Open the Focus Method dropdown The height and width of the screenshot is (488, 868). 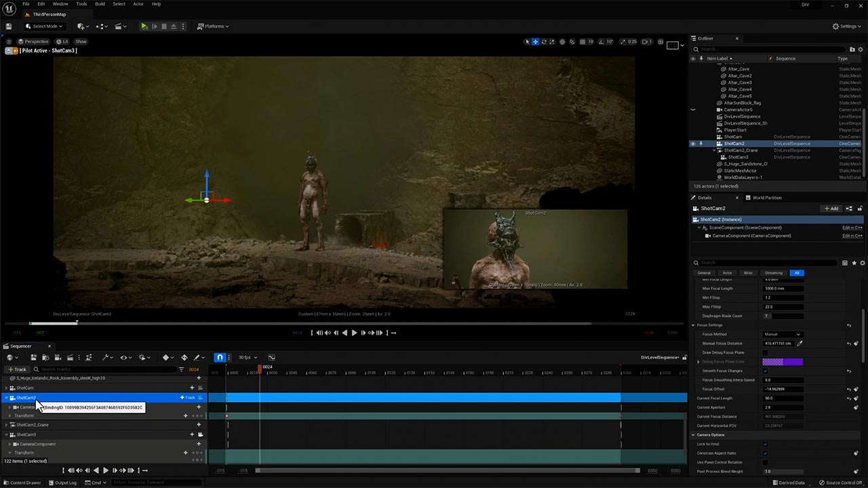[783, 334]
